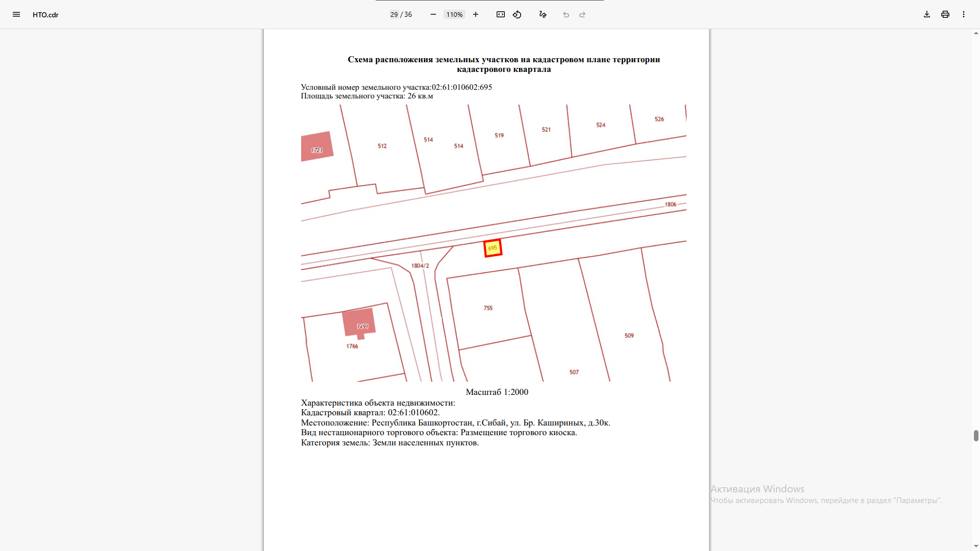Click the 'Категория земель' line
Viewport: 980px width, 551px height.
[390, 442]
